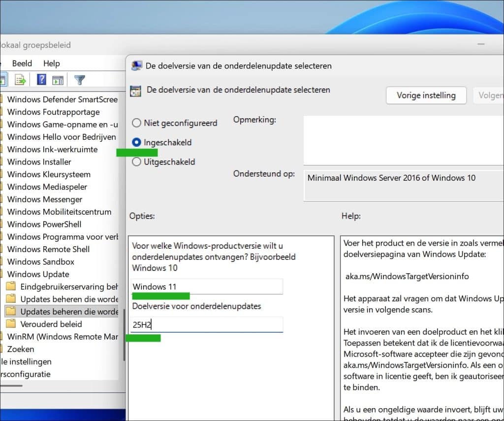Select Windows Programma voor verbetering item
Screen dimensions: 504x421
click(63, 237)
